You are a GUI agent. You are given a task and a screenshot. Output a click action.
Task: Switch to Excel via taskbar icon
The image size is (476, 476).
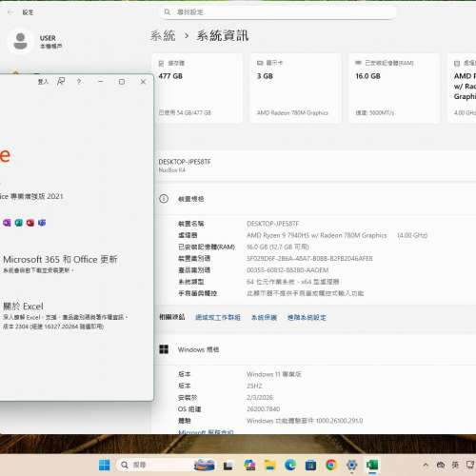(x=372, y=465)
